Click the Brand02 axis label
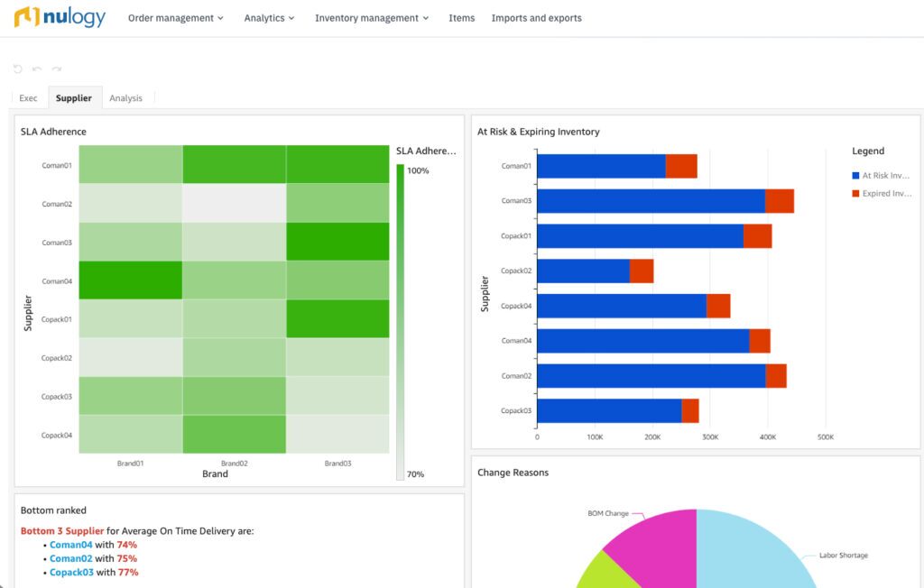The height and width of the screenshot is (588, 924). click(234, 463)
